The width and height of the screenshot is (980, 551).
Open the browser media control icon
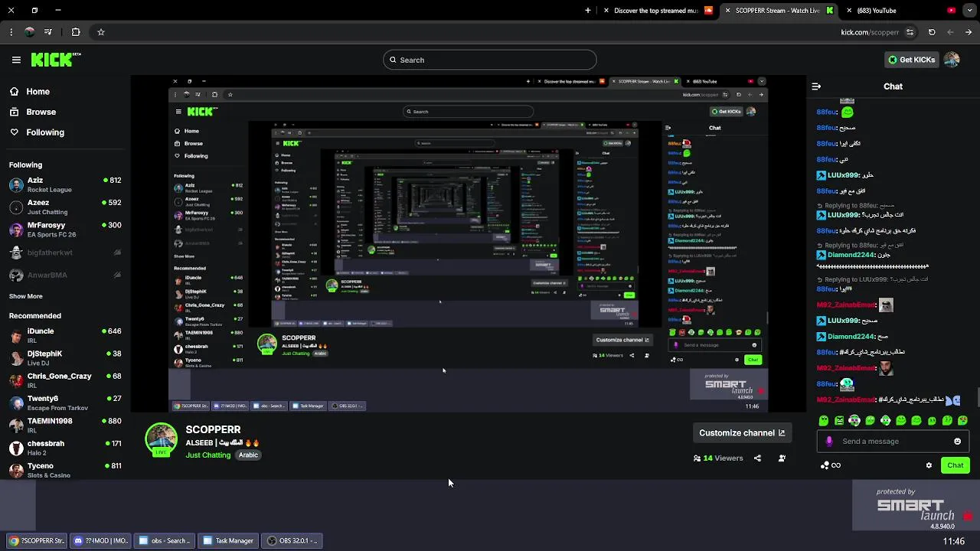(49, 32)
